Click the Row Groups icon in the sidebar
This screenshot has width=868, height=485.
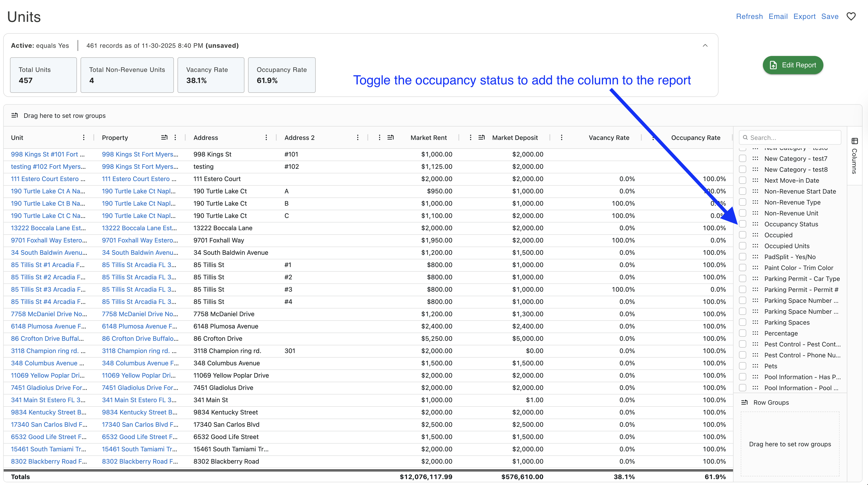[745, 402]
